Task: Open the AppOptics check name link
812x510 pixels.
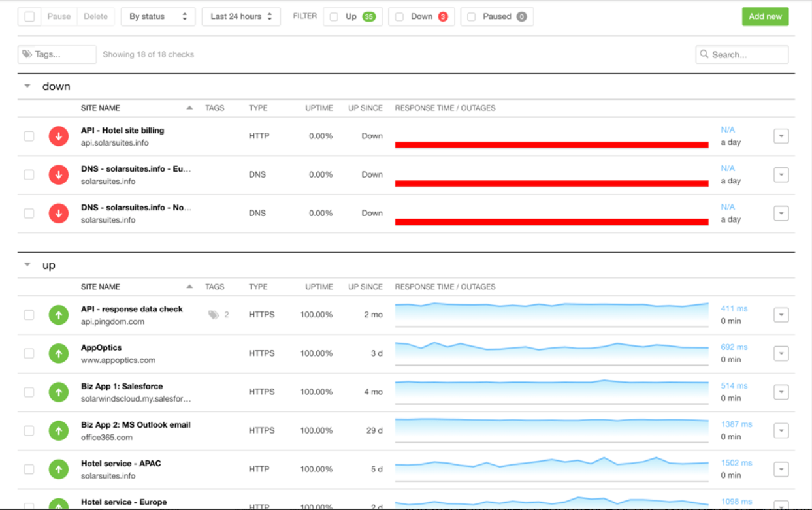Action: pos(101,348)
